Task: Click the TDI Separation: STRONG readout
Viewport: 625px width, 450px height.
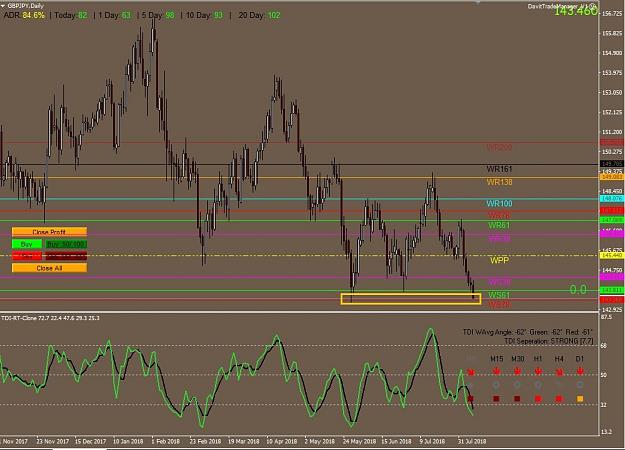Action: pos(549,341)
